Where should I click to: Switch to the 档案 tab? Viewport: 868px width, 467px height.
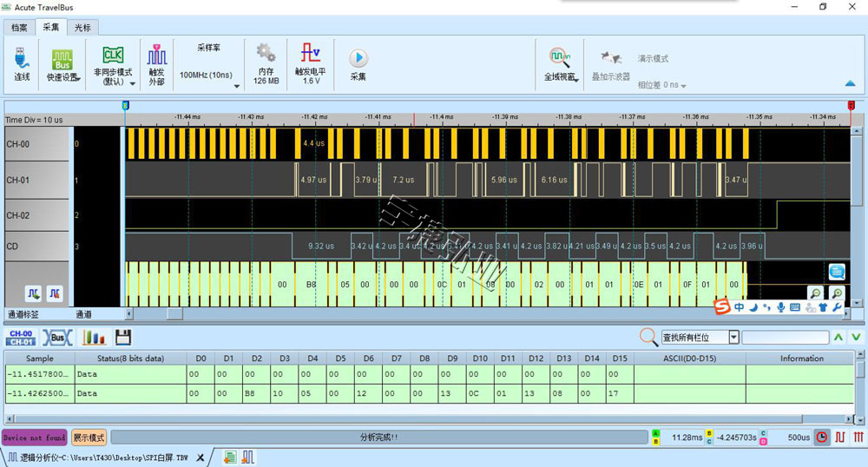(x=19, y=27)
